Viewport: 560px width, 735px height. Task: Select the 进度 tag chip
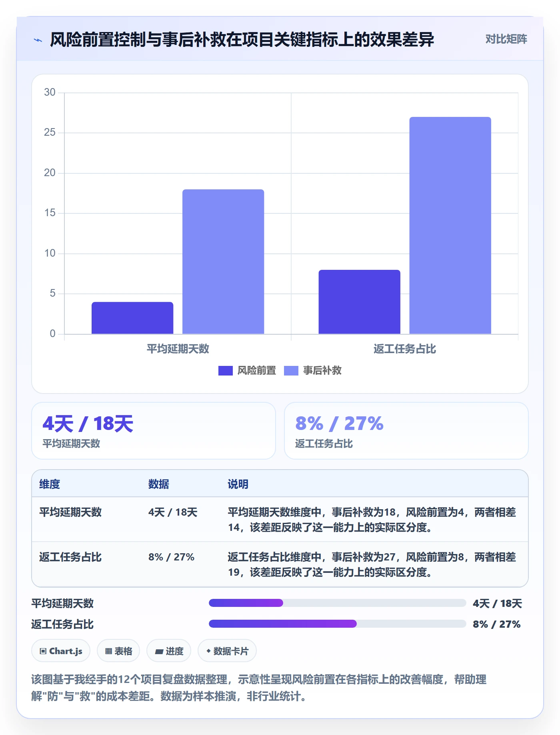(169, 651)
